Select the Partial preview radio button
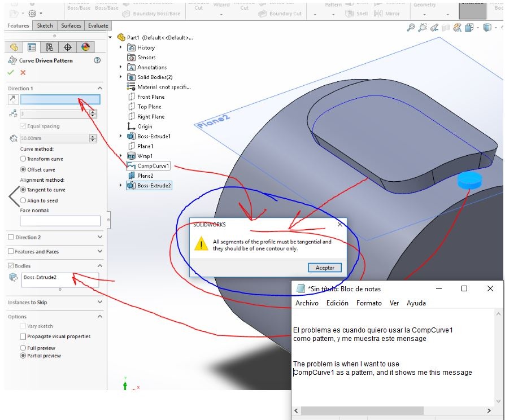This screenshot has width=505, height=420. (x=23, y=356)
